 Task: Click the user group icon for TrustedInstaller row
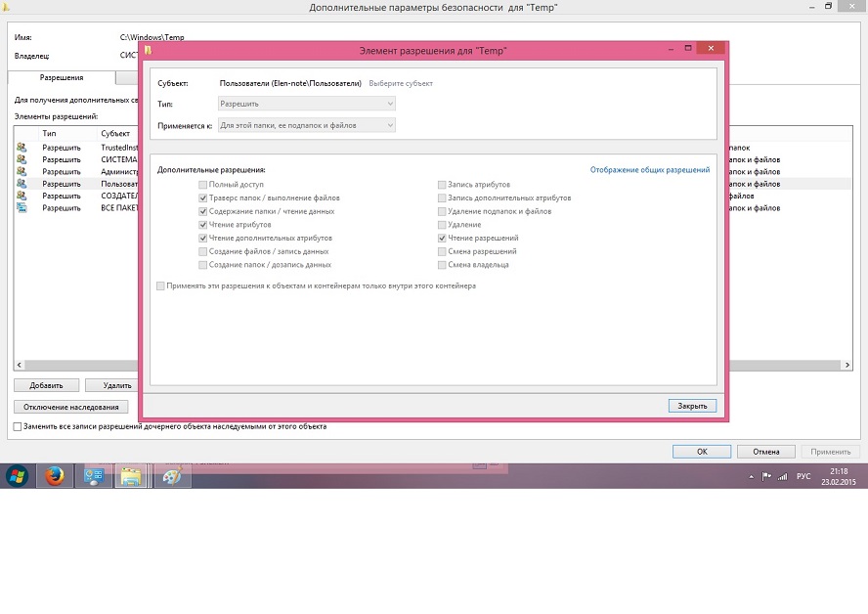22,148
